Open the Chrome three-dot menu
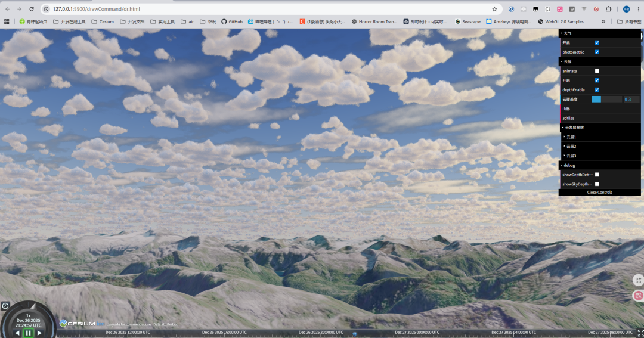 pyautogui.click(x=638, y=8)
